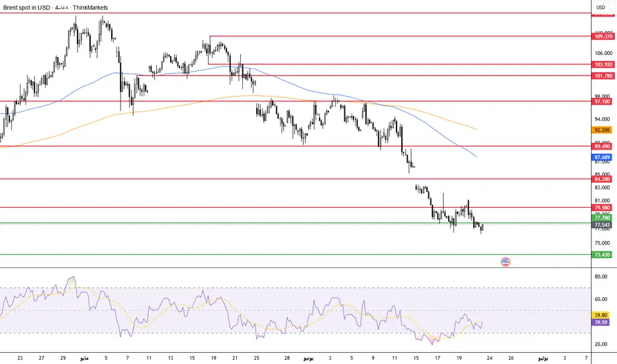
Task: Click the green 73.430 support label
Action: [x=602, y=255]
